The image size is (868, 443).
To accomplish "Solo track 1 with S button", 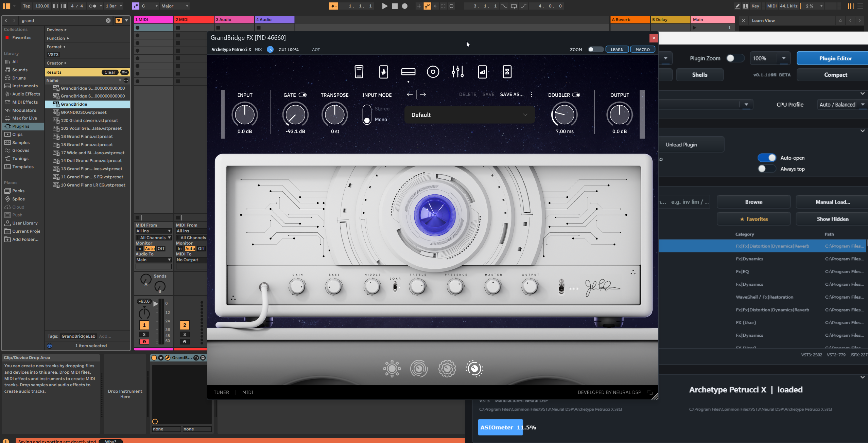I will [x=144, y=335].
